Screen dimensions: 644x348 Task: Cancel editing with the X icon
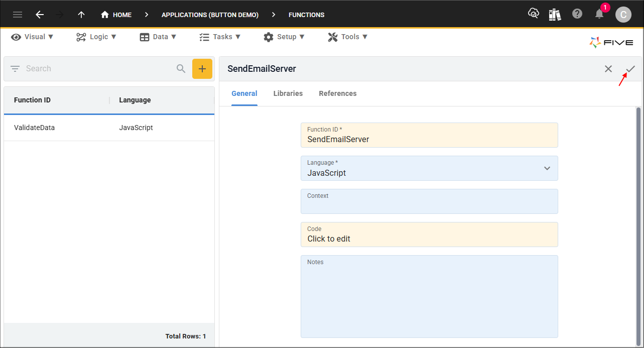(x=608, y=69)
